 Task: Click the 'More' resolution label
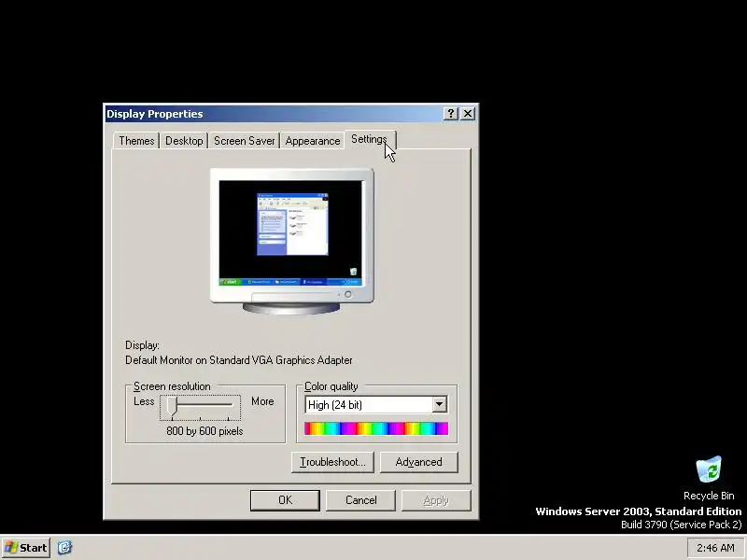pos(262,401)
